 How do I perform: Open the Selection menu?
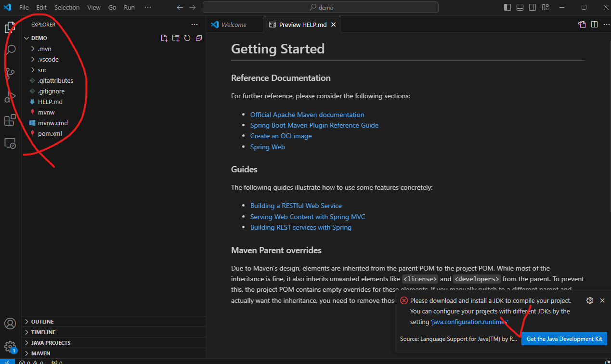tap(67, 7)
